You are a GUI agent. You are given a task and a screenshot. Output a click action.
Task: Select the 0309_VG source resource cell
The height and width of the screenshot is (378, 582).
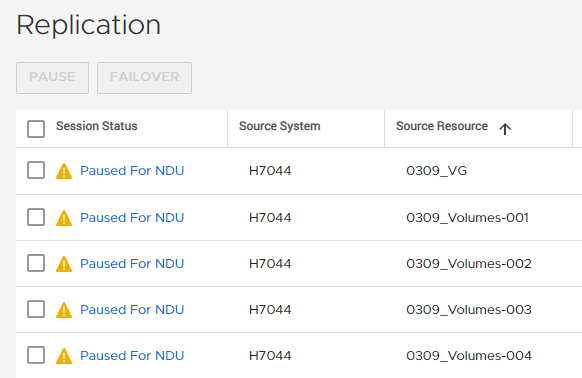click(x=436, y=170)
